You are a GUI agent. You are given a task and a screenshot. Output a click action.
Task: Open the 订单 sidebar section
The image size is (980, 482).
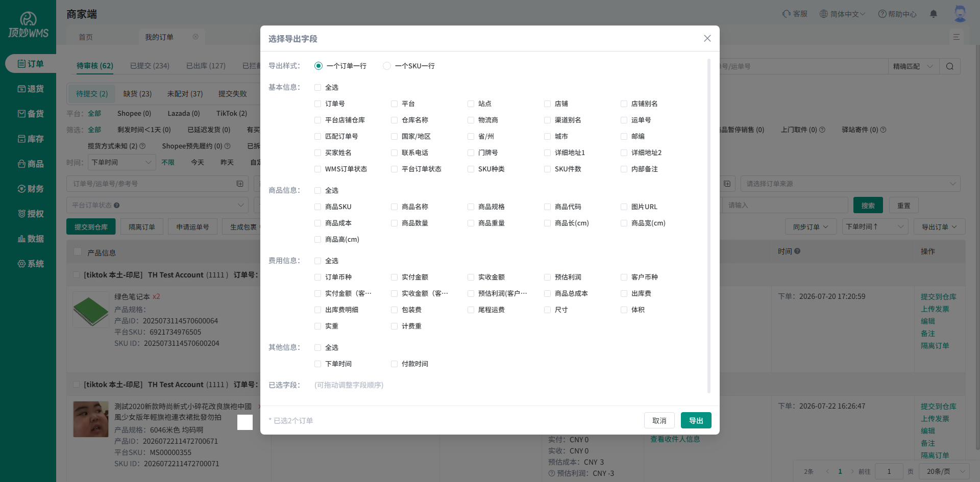(31, 64)
